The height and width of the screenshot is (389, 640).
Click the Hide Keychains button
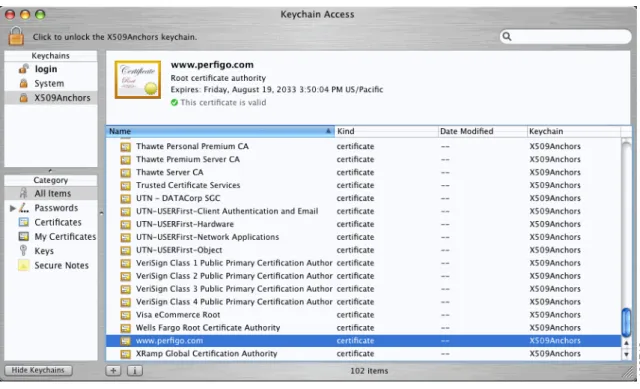click(38, 370)
